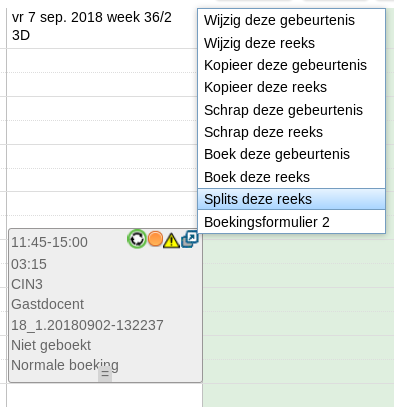Click the green shaded calendar column
The image size is (394, 408).
(298, 320)
